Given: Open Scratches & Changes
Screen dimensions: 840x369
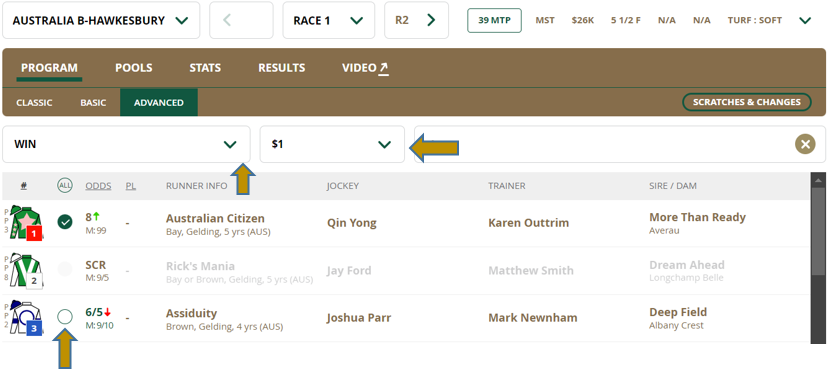Looking at the screenshot, I should pos(747,102).
